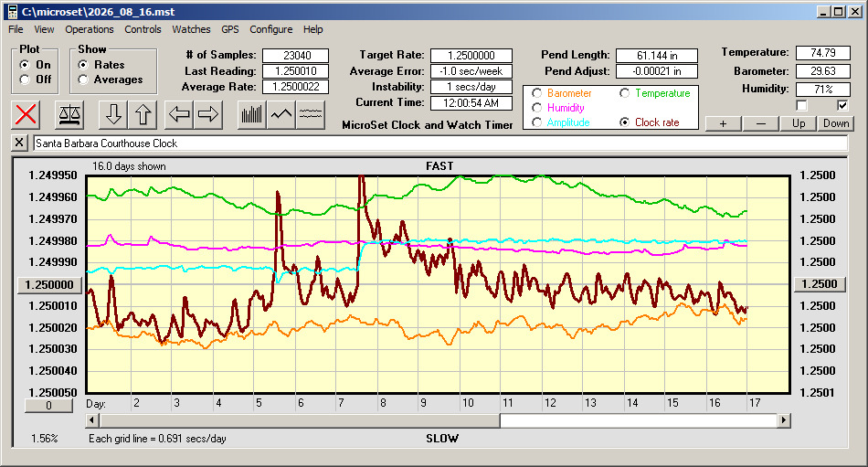Click the Average Rate value field

point(296,87)
